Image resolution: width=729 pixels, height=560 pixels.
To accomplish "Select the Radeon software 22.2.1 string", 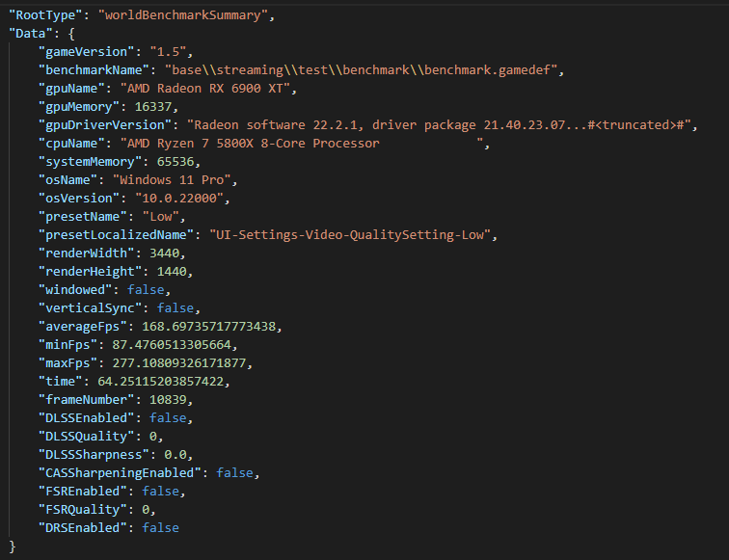I will point(439,125).
